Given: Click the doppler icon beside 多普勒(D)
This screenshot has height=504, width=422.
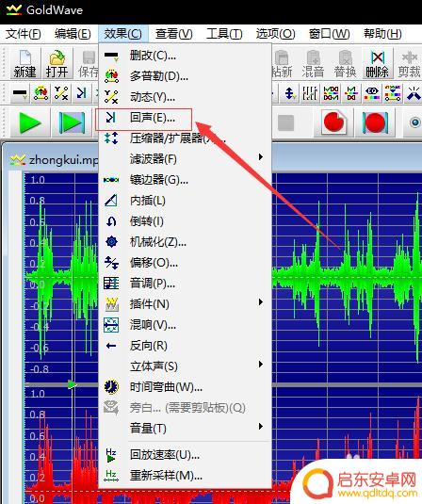Looking at the screenshot, I should [x=111, y=76].
